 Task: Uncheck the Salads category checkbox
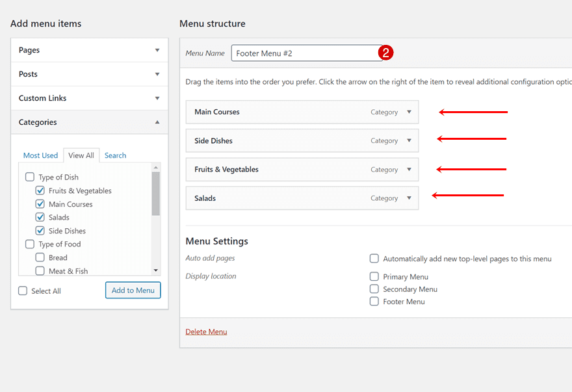click(x=40, y=217)
